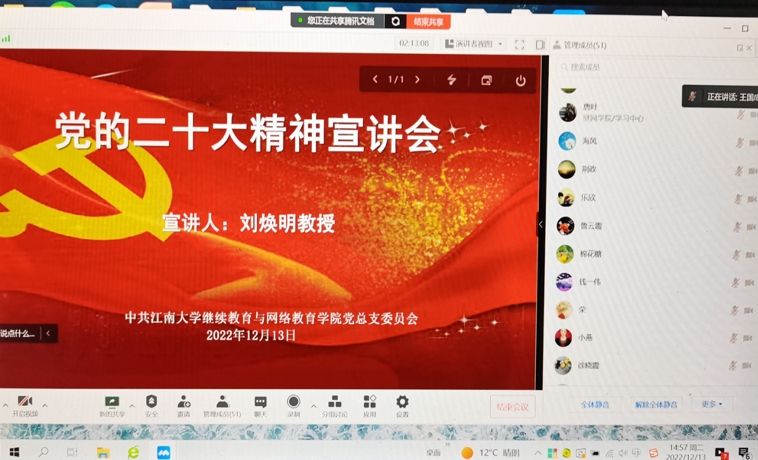Click the power icon on slide toolbar
The height and width of the screenshot is (460, 758).
pos(520,80)
